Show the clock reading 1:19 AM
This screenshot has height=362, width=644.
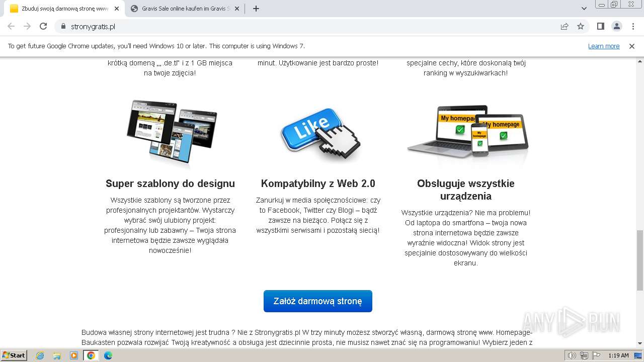[618, 355]
